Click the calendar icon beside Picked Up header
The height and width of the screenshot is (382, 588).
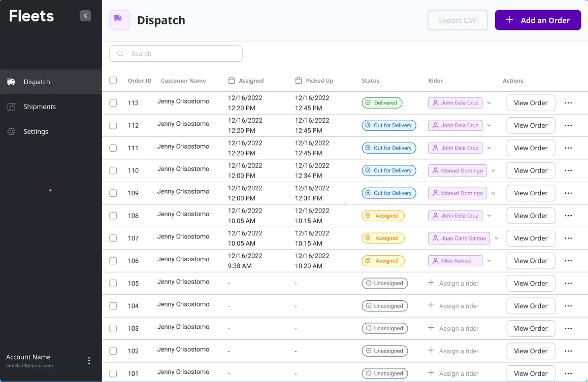point(299,81)
